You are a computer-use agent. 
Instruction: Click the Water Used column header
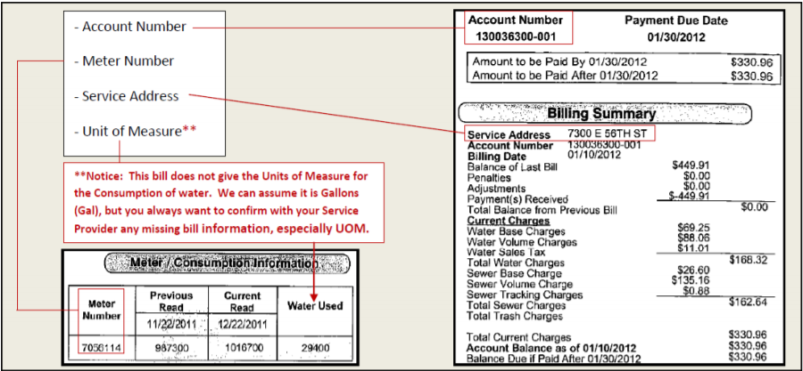click(315, 306)
